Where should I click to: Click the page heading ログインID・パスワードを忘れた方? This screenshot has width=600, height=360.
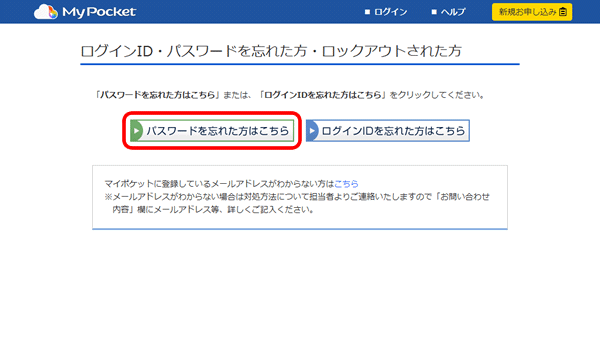tap(271, 51)
